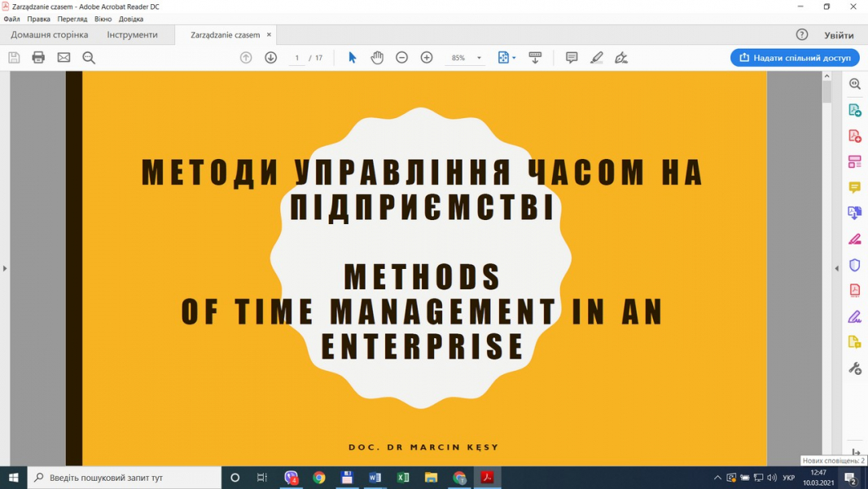This screenshot has height=489, width=868.
Task: Activate the Hand pan tool
Action: (x=377, y=58)
